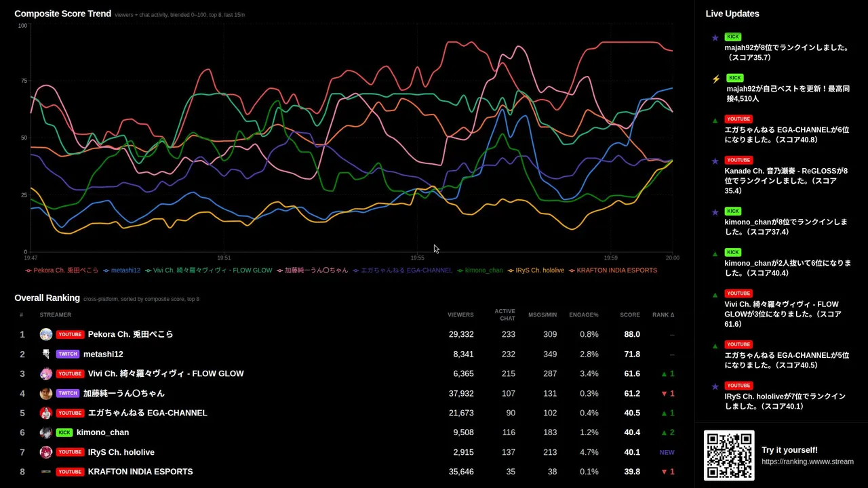Click the star icon beside majah92 ranked-in update

click(715, 38)
